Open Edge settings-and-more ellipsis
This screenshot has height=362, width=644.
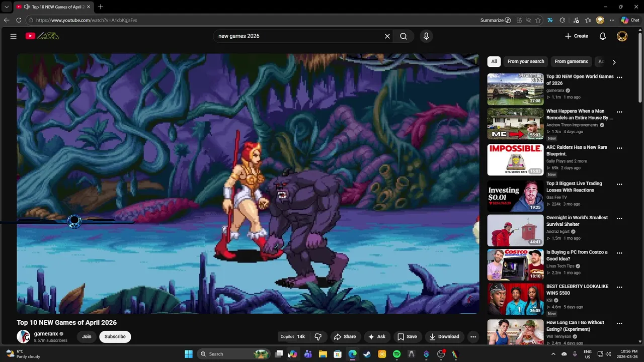point(612,20)
